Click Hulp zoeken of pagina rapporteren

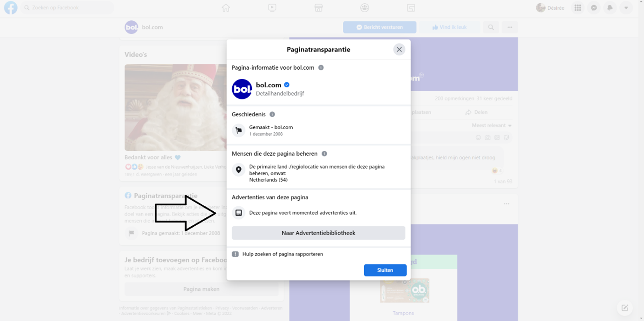tap(283, 254)
